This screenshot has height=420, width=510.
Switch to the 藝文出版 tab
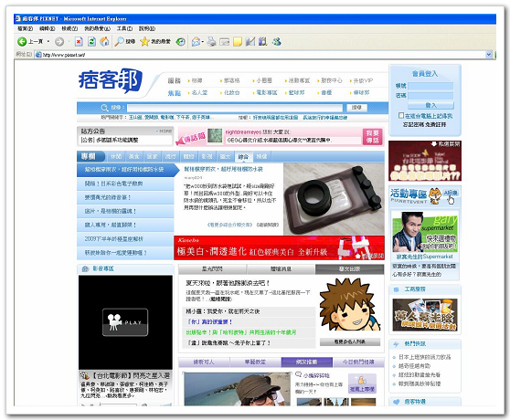click(x=349, y=269)
